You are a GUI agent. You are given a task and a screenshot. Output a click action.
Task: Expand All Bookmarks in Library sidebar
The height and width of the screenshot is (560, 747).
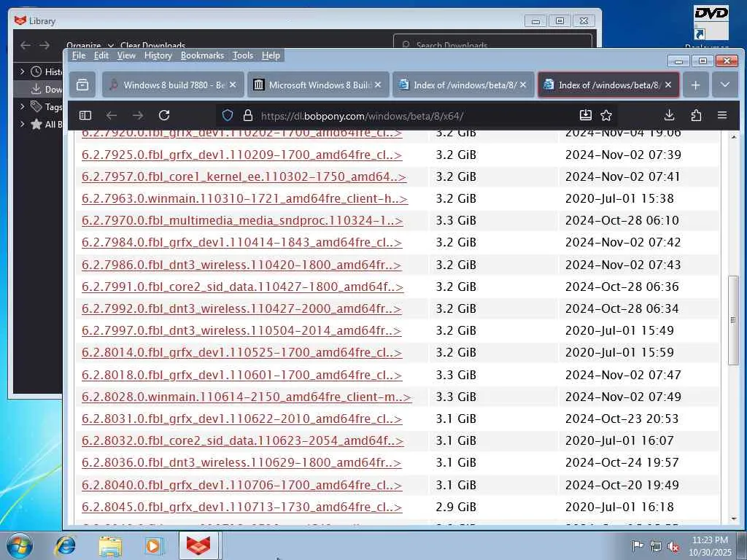(x=22, y=124)
